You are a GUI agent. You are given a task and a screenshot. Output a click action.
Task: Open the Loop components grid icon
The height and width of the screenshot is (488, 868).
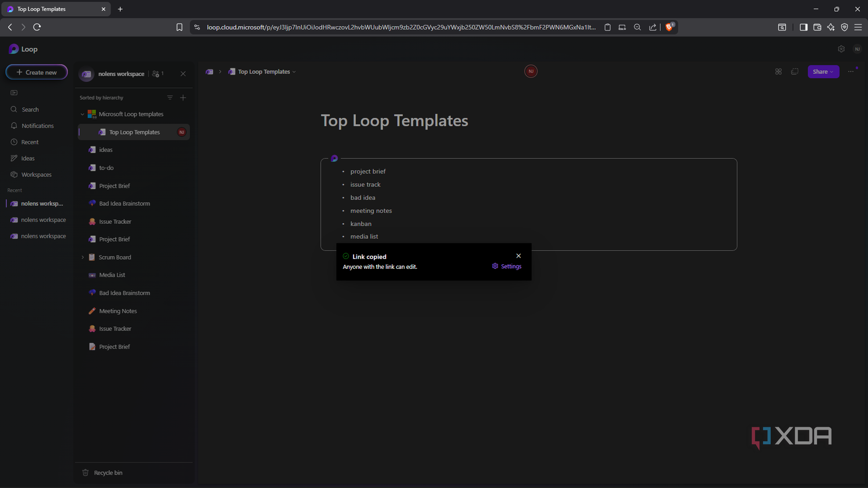[778, 72]
